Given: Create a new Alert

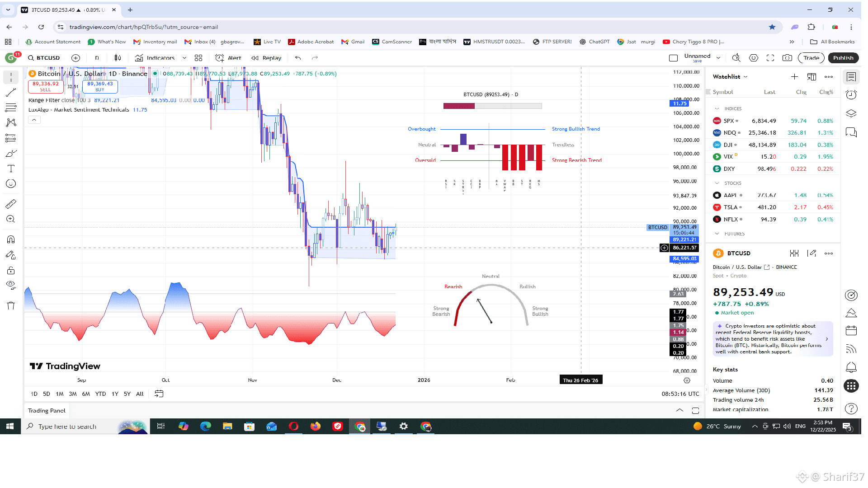Looking at the screenshot, I should point(228,58).
